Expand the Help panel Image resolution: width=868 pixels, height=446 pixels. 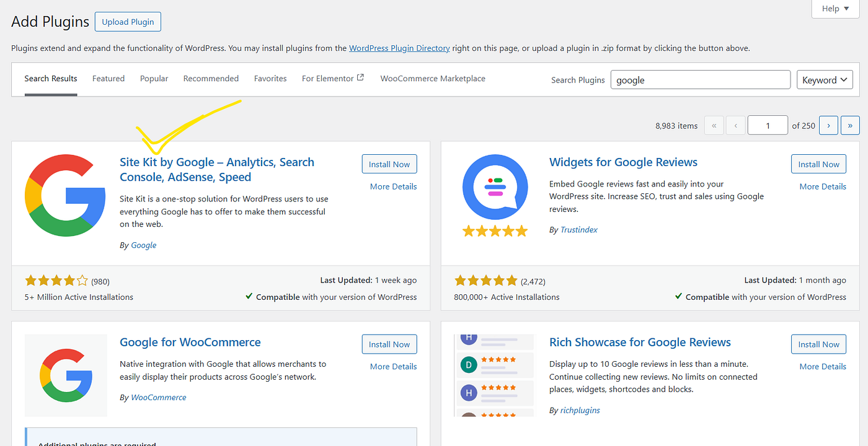click(x=836, y=9)
